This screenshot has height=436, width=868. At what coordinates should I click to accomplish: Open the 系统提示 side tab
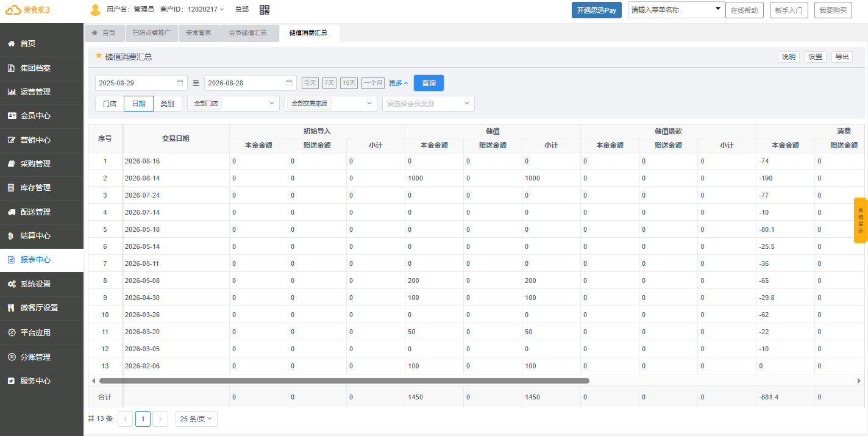(x=861, y=221)
